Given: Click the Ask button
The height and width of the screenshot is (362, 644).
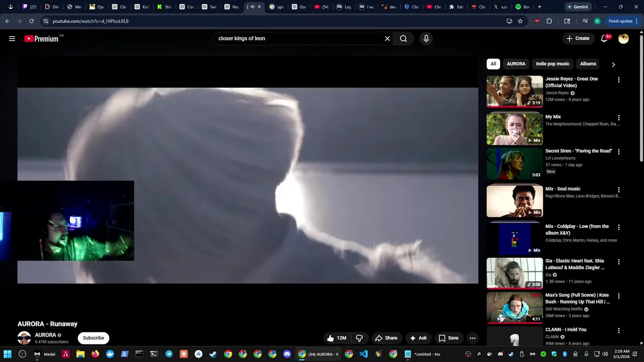Looking at the screenshot, I should tap(418, 338).
